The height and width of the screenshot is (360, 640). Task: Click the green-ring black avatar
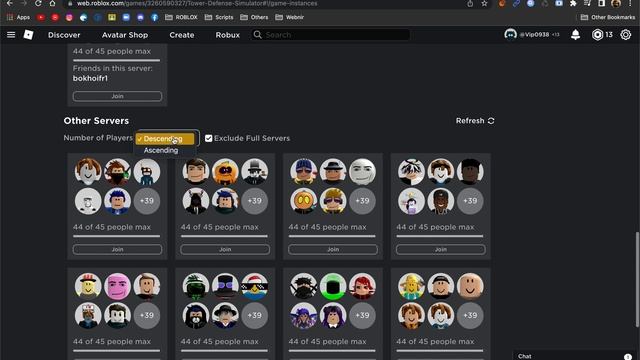coord(333,286)
